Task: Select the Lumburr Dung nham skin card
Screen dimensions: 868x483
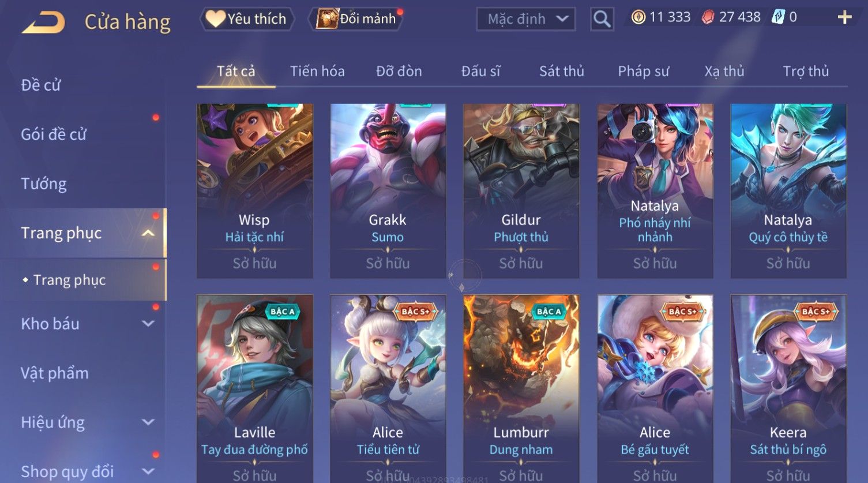Action: [x=521, y=389]
